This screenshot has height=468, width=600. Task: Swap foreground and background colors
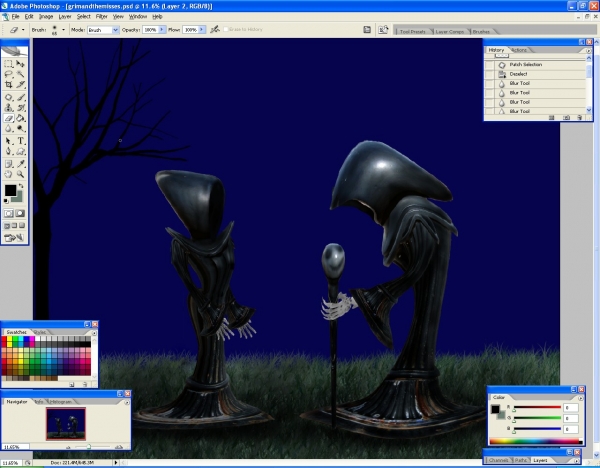tap(21, 186)
